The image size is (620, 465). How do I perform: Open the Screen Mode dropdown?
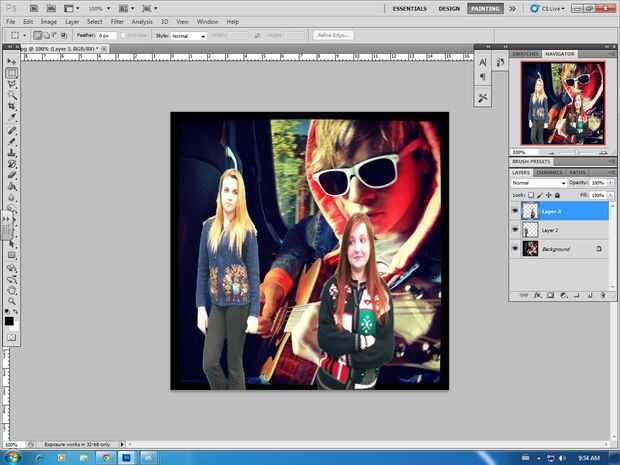(x=150, y=8)
